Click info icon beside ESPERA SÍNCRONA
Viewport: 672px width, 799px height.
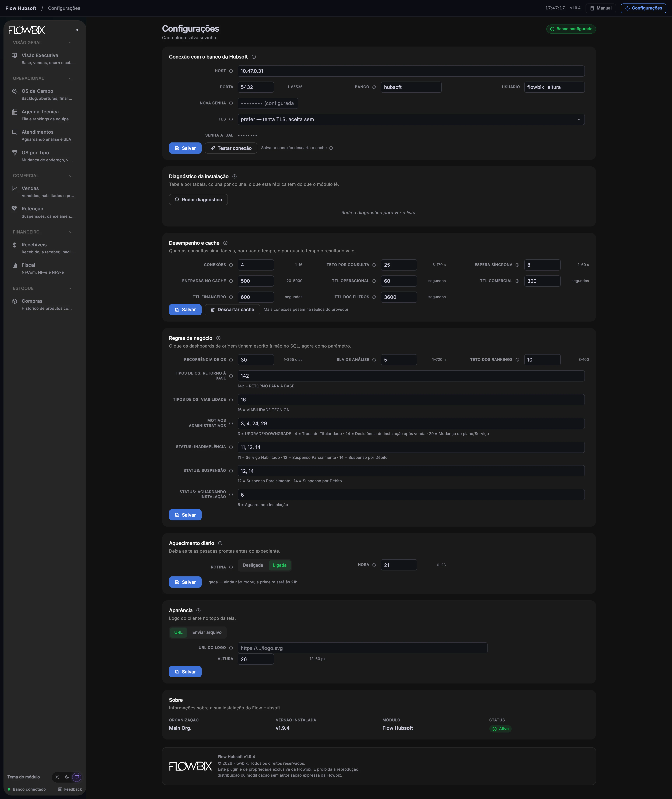click(517, 265)
